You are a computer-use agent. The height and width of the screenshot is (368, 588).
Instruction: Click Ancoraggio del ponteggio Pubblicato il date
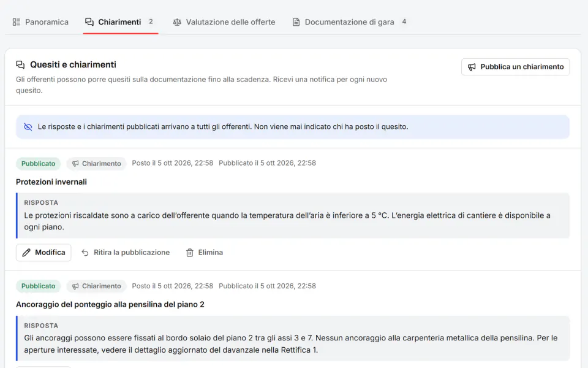pos(268,286)
